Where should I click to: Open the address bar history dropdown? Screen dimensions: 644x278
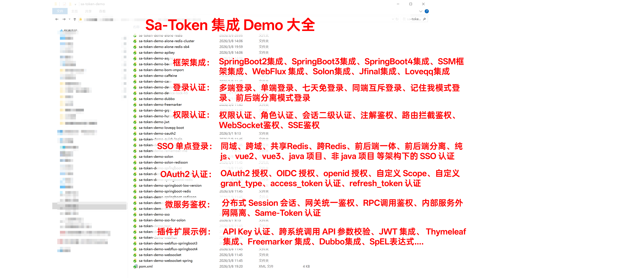393,19
